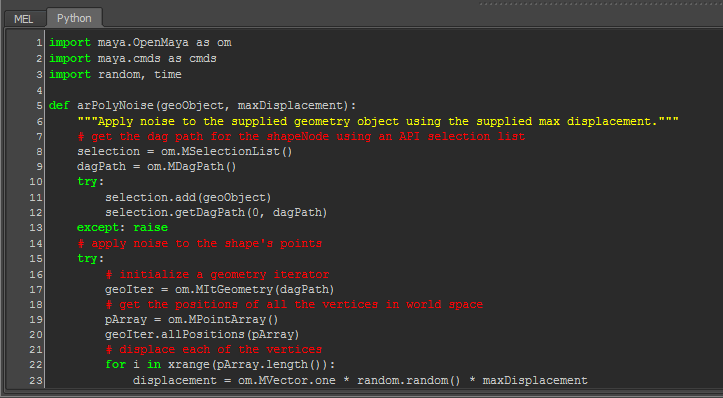Select the Python tab
This screenshot has height=398, width=723.
coord(74,18)
